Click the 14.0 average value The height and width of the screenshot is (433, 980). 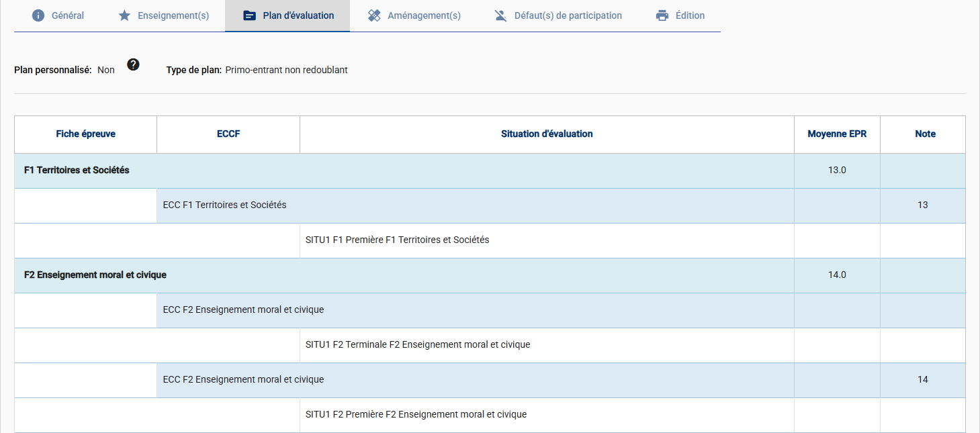click(x=837, y=275)
